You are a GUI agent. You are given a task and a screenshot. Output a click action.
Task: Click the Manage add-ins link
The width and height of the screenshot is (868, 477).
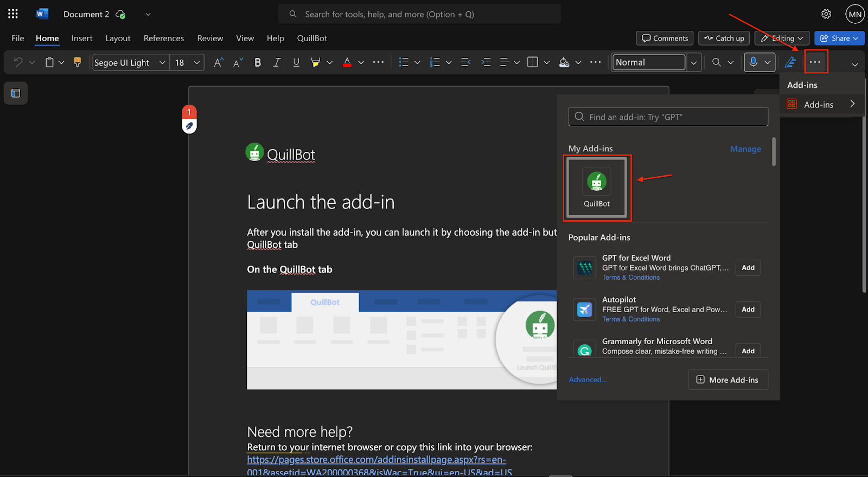point(745,149)
